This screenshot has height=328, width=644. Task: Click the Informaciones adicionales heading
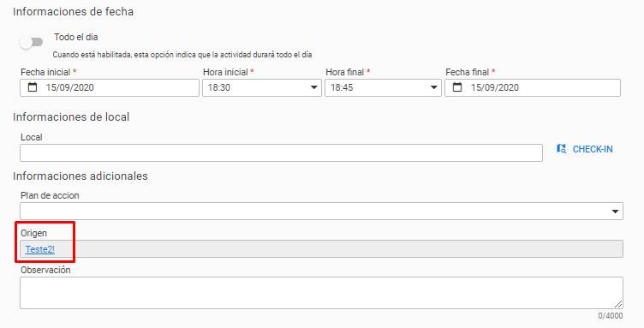tap(80, 176)
